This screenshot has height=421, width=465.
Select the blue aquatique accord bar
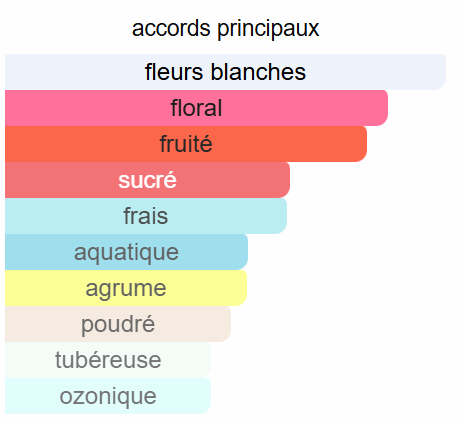point(126,252)
